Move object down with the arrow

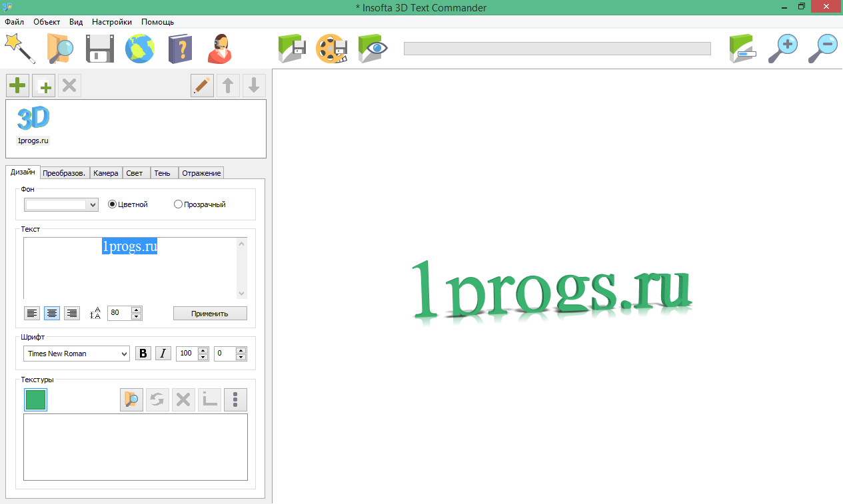254,86
